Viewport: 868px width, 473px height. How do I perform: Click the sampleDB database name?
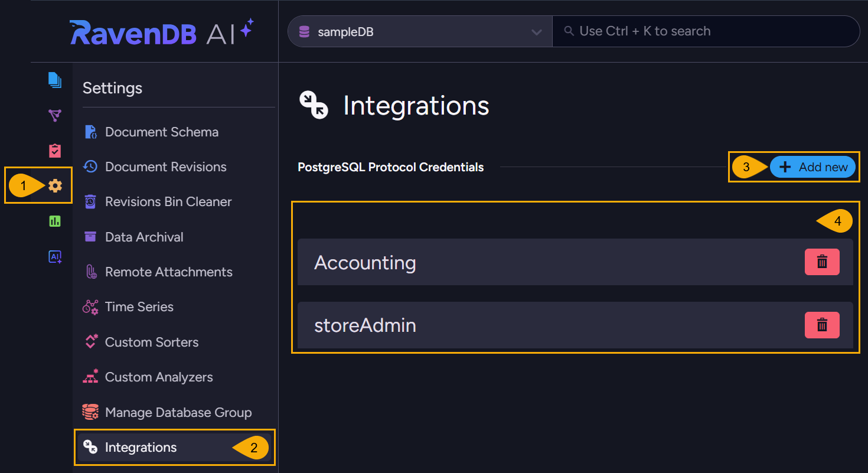pos(345,32)
